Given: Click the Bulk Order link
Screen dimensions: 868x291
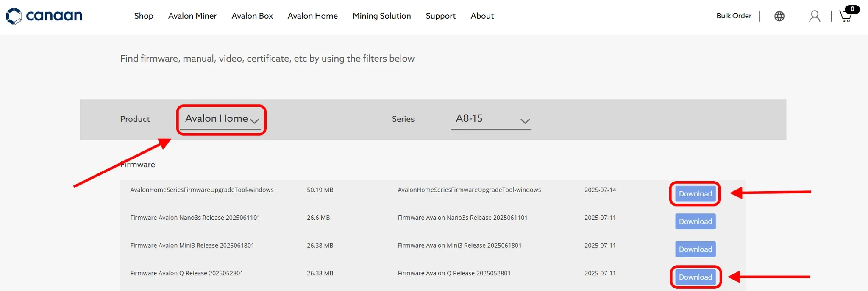Looking at the screenshot, I should pyautogui.click(x=734, y=16).
